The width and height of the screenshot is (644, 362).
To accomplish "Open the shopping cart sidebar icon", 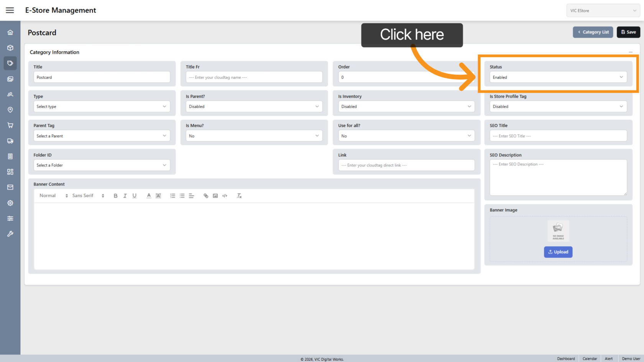I will (x=10, y=125).
